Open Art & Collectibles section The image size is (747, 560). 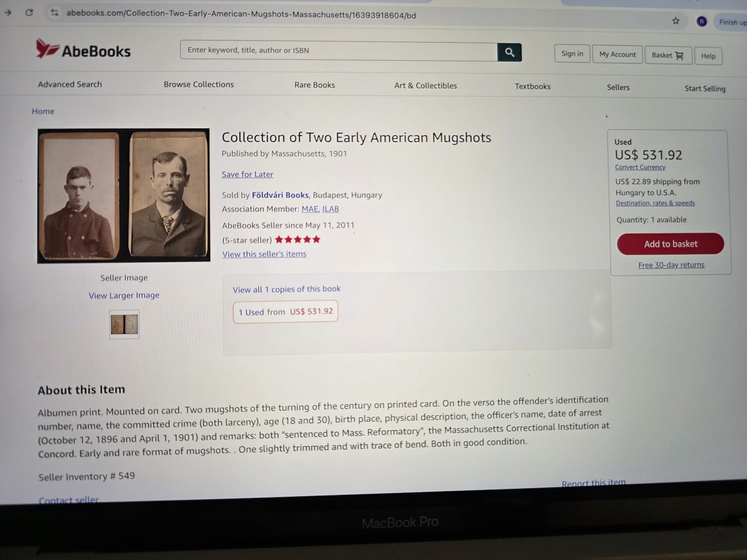coord(425,85)
